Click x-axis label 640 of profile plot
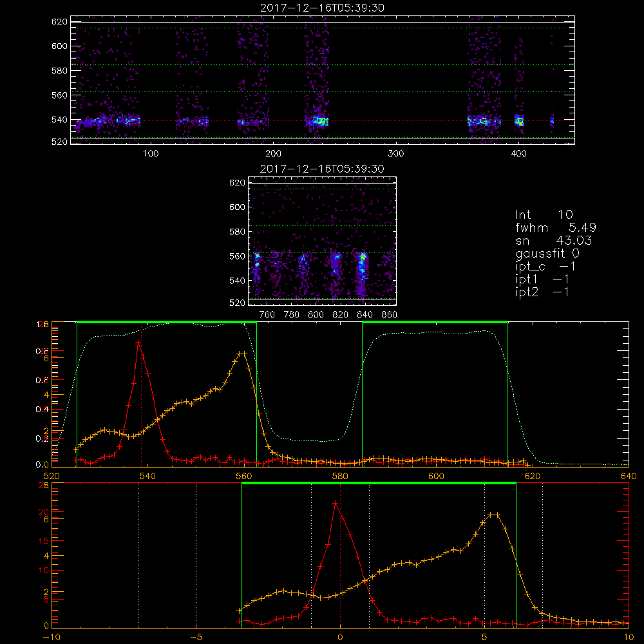The image size is (644, 644). click(x=629, y=477)
